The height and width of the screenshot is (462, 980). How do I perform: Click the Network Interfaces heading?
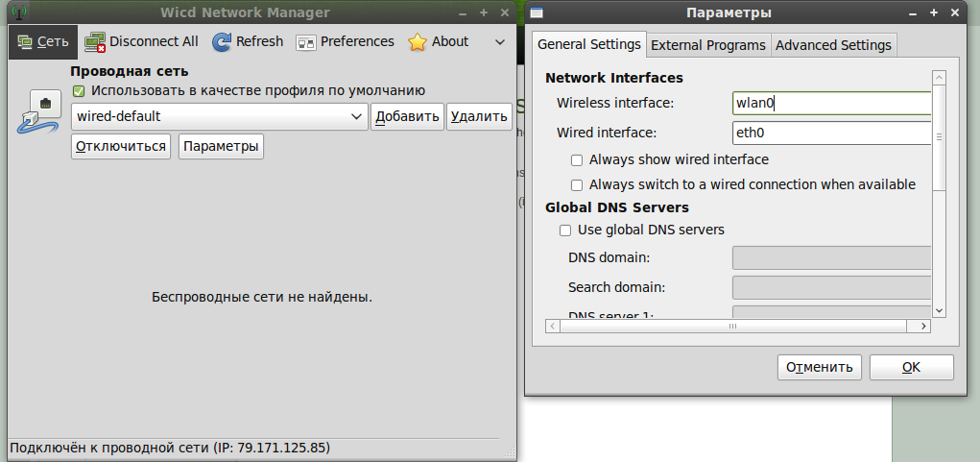tap(613, 78)
